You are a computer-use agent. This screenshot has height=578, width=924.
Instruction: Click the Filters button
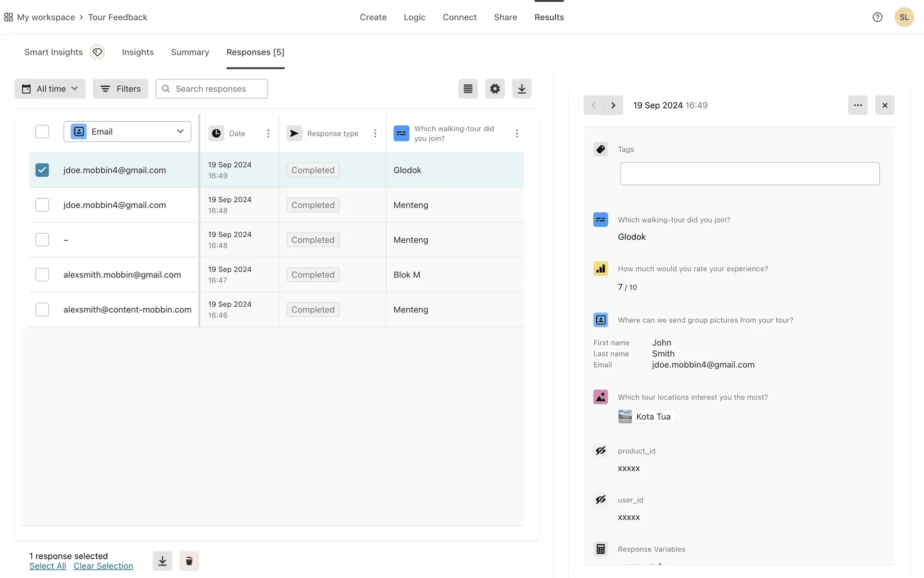coord(120,89)
